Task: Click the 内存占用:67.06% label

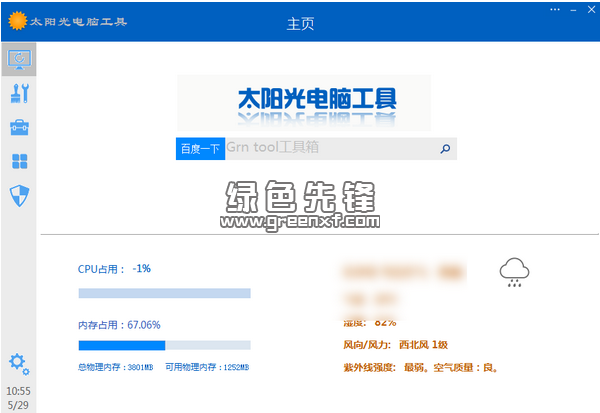Action: (x=119, y=325)
